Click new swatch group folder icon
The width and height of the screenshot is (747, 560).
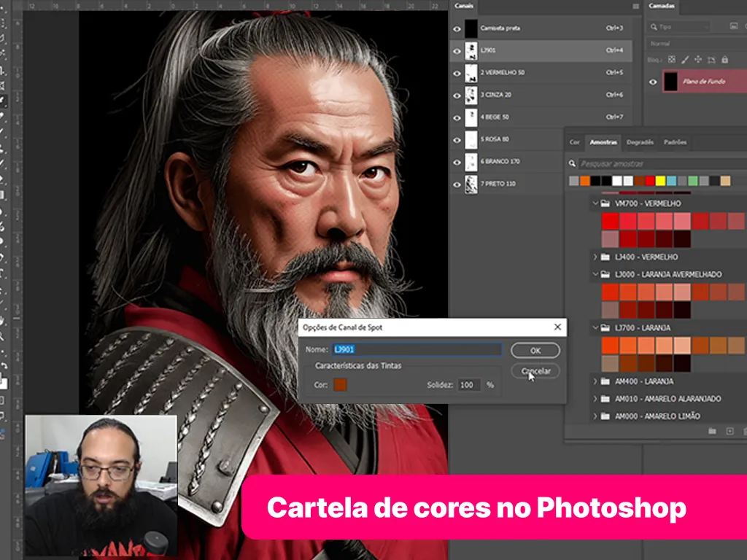(712, 432)
